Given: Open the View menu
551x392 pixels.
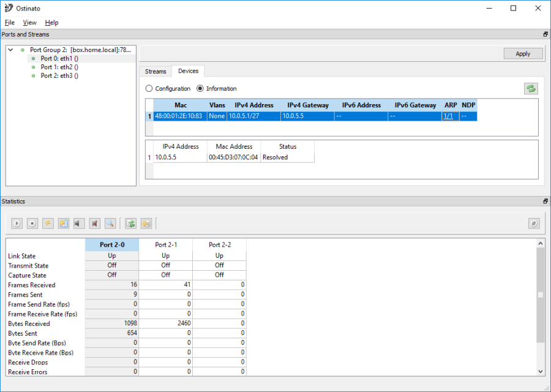Looking at the screenshot, I should point(29,23).
